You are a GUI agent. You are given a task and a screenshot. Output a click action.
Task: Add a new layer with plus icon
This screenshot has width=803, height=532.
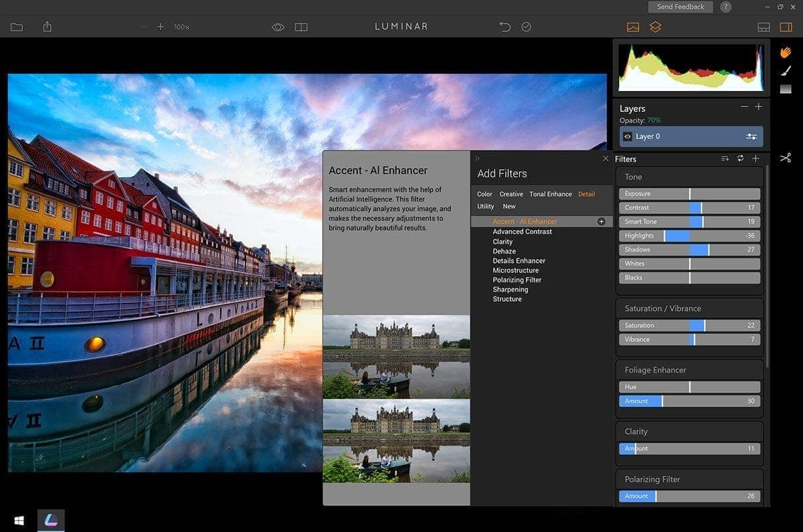[758, 107]
